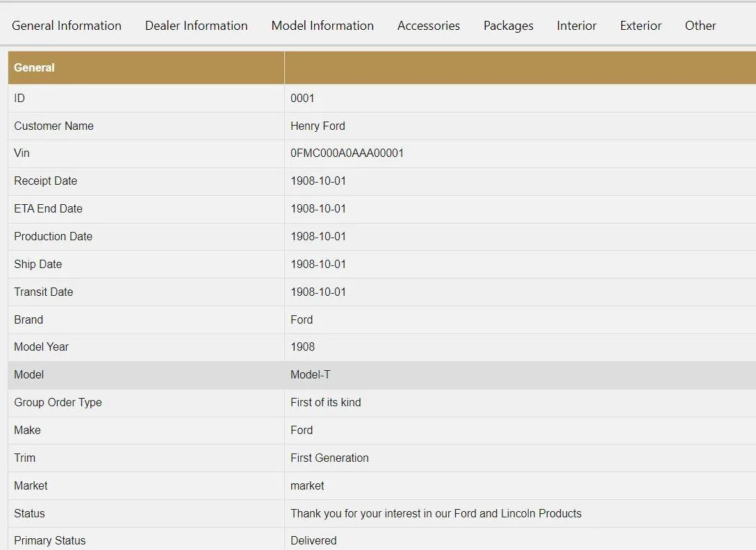Click the Status label
This screenshot has width=756, height=550.
click(x=29, y=514)
